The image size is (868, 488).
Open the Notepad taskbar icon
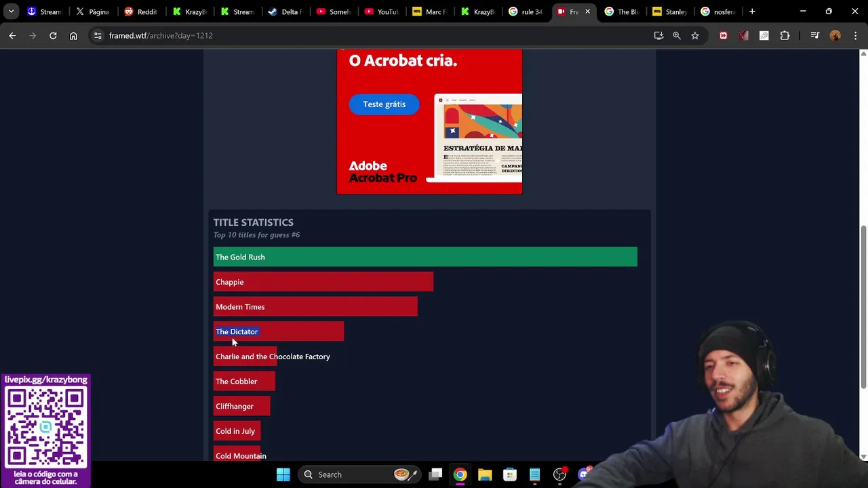[x=534, y=474]
